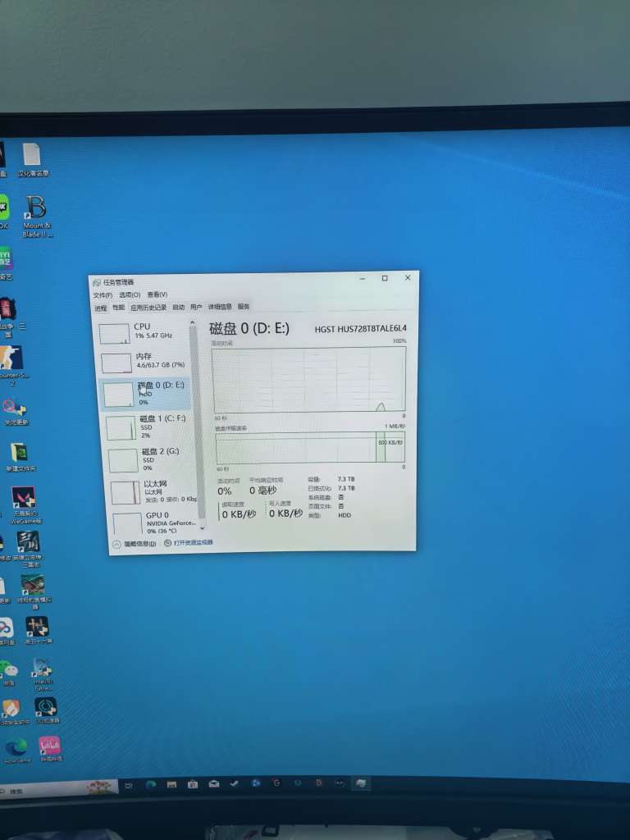
Task: Switch to the 启动 tab
Action: (178, 307)
